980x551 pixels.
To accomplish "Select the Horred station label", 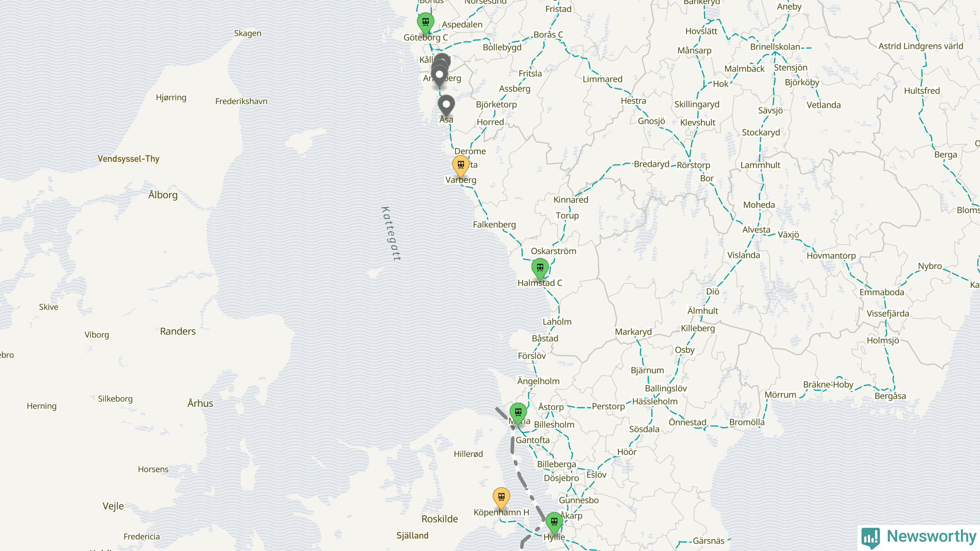I will click(x=490, y=122).
